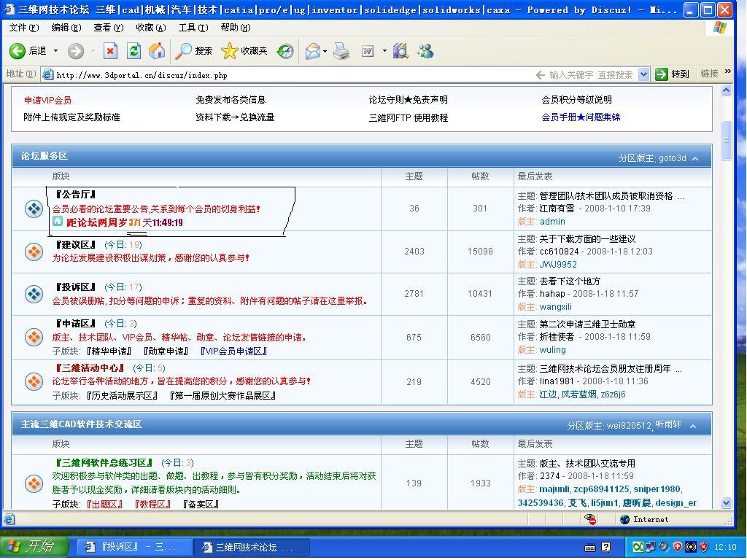Click the popup blocker icon in status bar
The width and height of the screenshot is (747, 560).
[590, 519]
